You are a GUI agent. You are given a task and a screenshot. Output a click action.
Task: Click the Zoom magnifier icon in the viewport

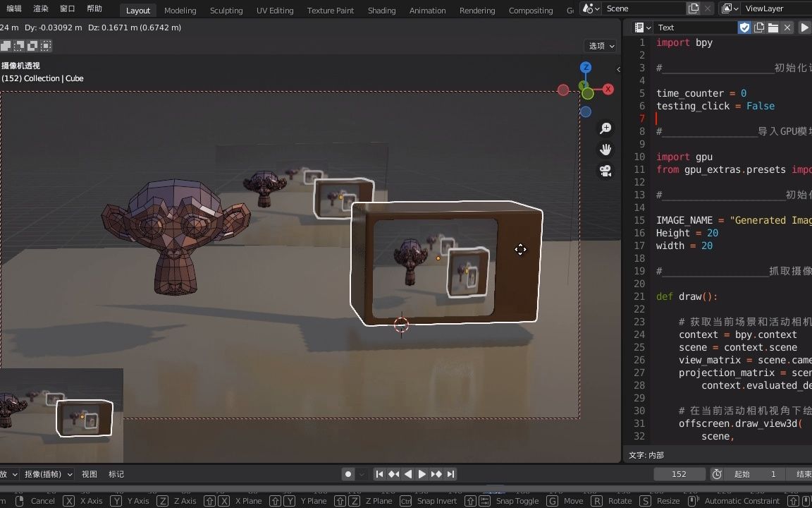(605, 128)
